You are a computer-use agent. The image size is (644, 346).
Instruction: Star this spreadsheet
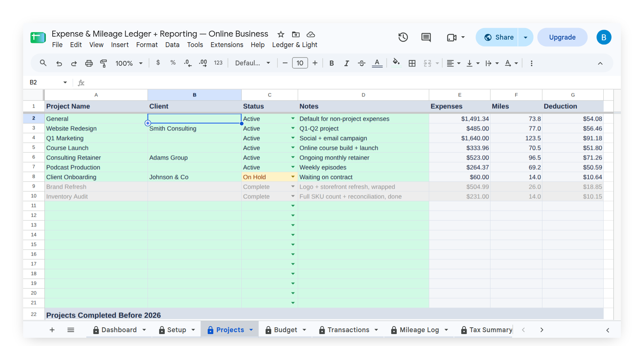coord(281,34)
